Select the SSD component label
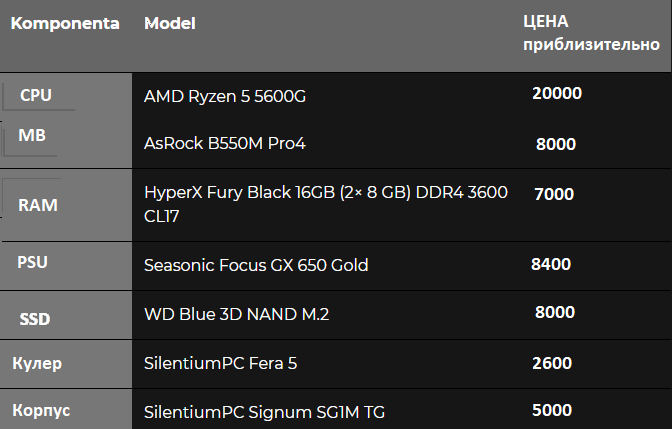Viewport: 672px width, 429px height. (x=35, y=319)
